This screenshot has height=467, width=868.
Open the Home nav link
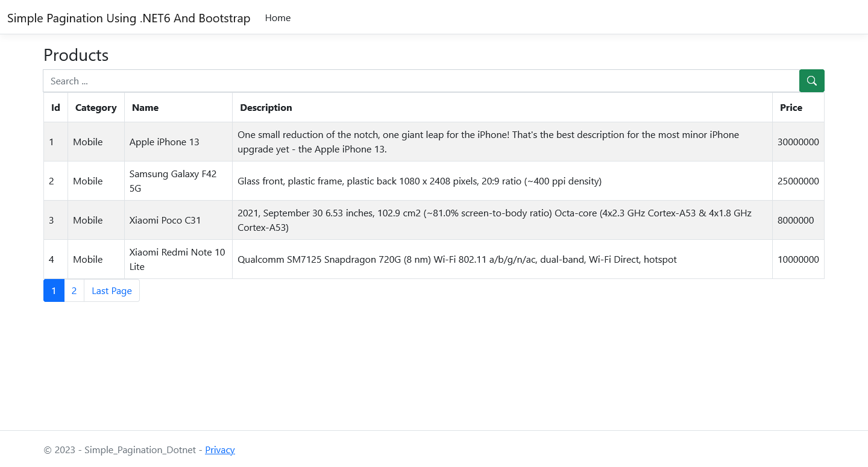click(278, 18)
